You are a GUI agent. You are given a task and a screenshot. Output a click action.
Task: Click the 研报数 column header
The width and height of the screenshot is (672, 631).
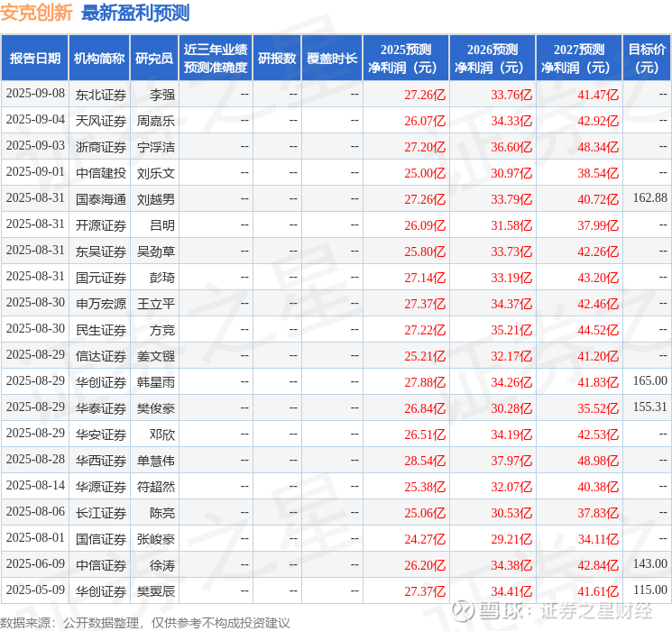click(x=277, y=59)
